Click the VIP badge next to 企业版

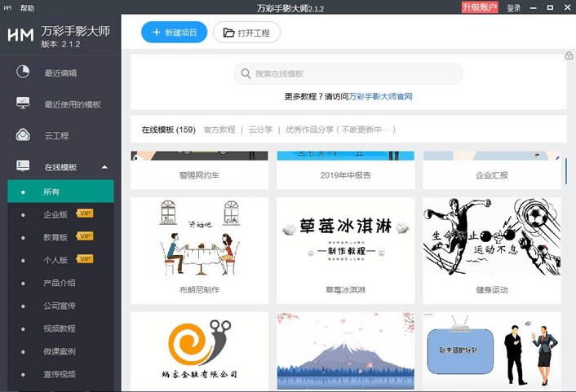[85, 214]
